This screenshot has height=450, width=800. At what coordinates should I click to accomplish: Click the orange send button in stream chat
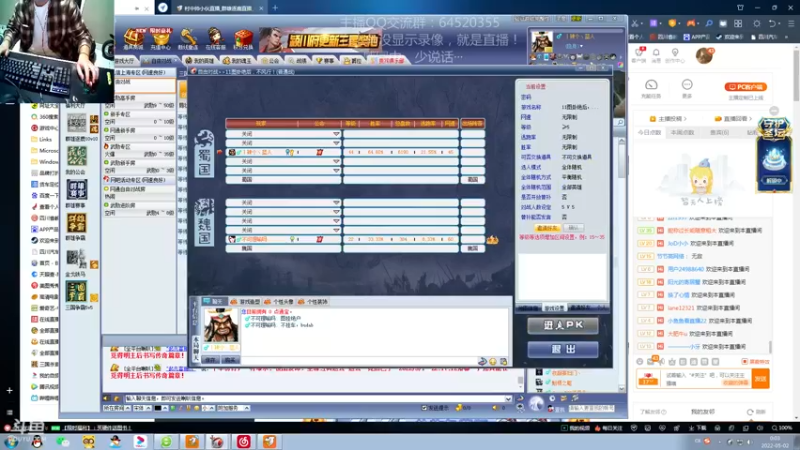[x=760, y=379]
